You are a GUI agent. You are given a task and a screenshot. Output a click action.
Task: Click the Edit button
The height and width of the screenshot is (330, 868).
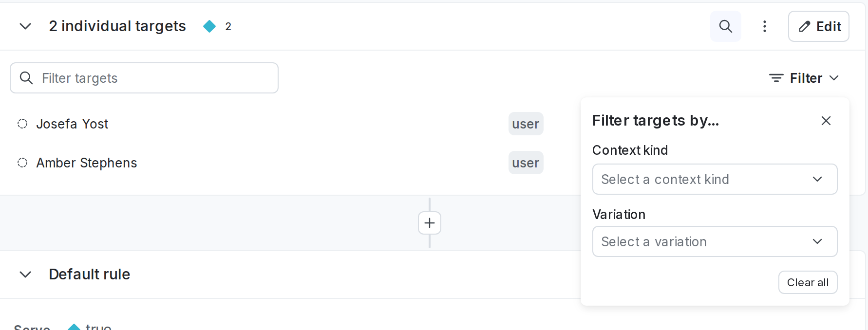819,26
